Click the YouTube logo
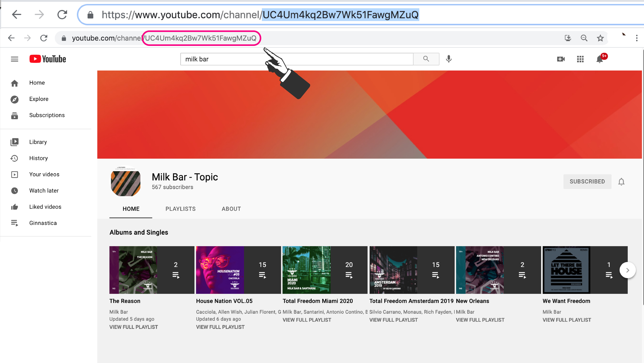Image resolution: width=644 pixels, height=363 pixels. [48, 59]
